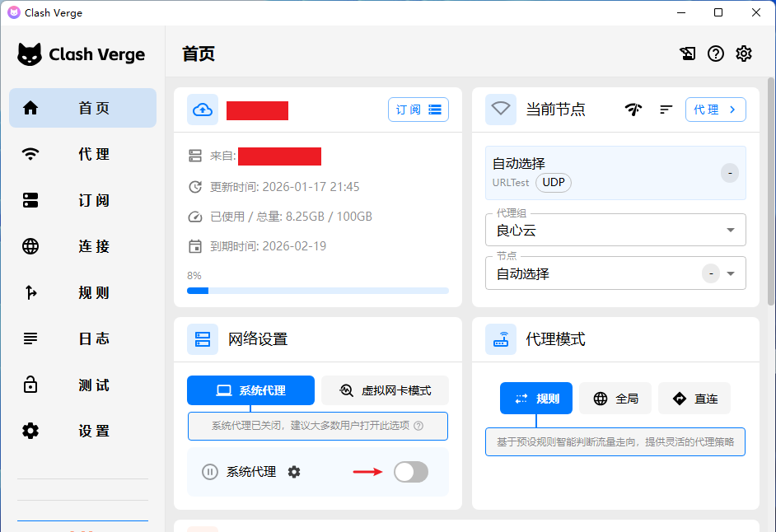The image size is (776, 532).
Task: Open 连接 connections in sidebar
Action: tap(82, 246)
